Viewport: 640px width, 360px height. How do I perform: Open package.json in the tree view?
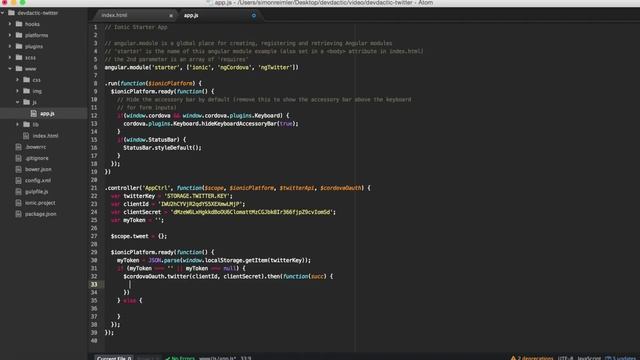[40, 213]
